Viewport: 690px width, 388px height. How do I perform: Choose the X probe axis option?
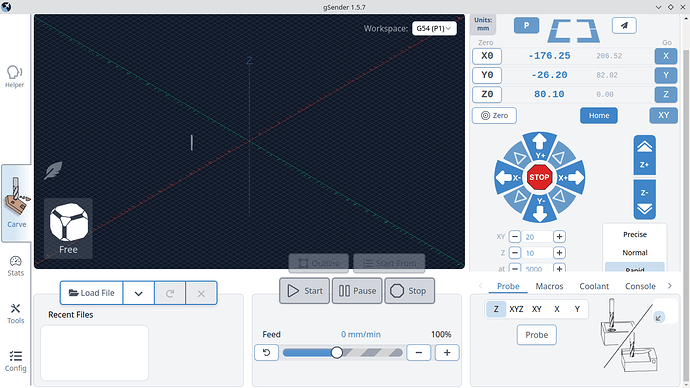coord(557,309)
